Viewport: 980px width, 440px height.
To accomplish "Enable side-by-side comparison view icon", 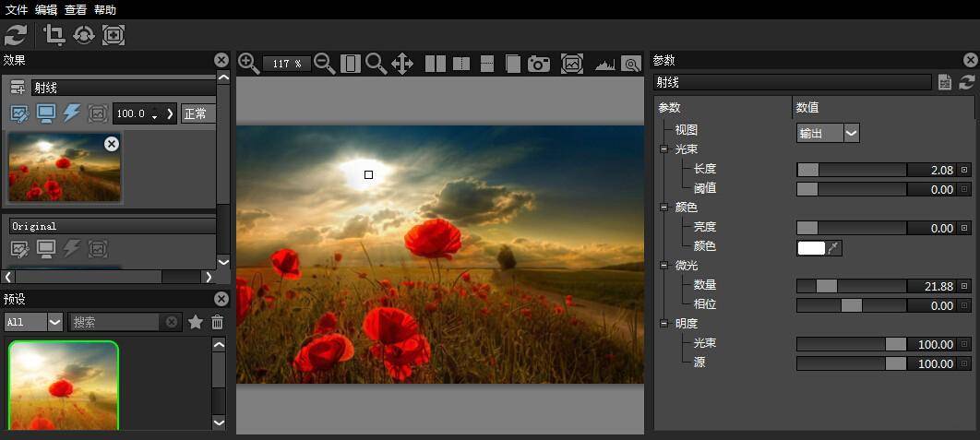I will (x=436, y=64).
